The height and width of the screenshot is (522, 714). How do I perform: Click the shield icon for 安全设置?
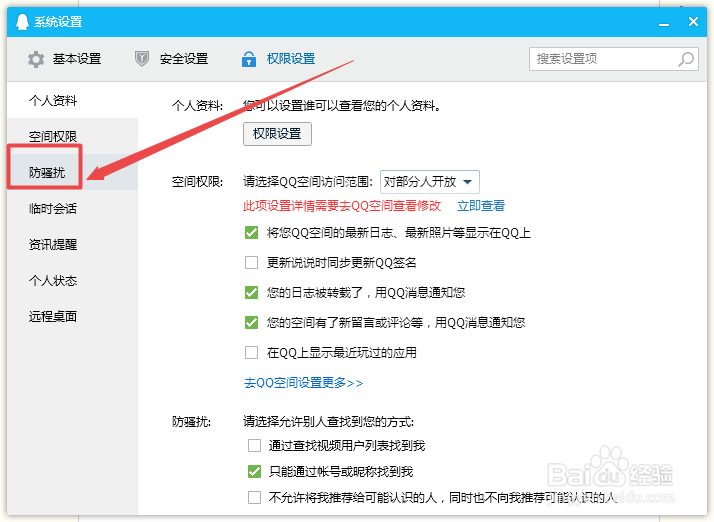[x=142, y=59]
